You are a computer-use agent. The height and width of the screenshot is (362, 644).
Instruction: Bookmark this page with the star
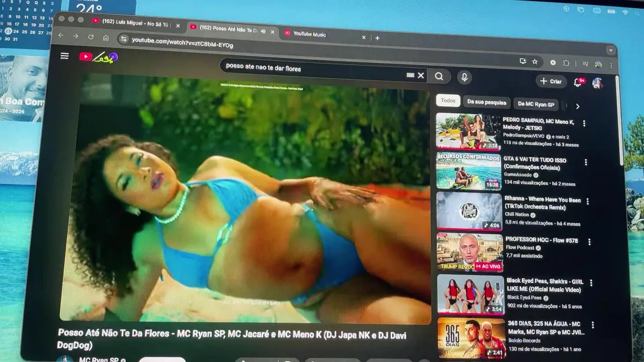(535, 61)
